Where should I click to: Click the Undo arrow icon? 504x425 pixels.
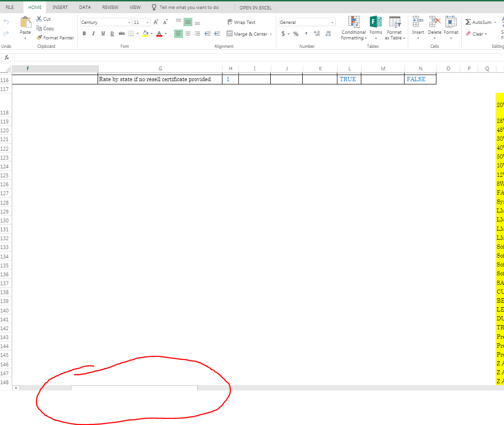click(6, 22)
